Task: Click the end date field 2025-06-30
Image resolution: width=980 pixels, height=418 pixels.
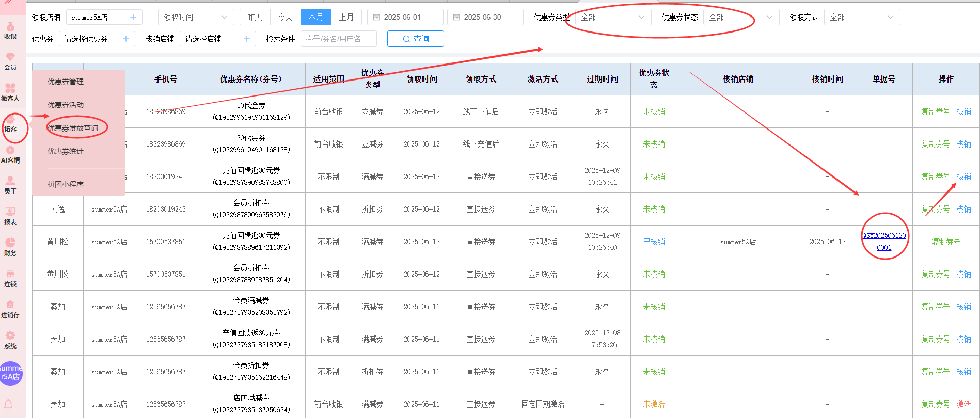Action: tap(485, 17)
